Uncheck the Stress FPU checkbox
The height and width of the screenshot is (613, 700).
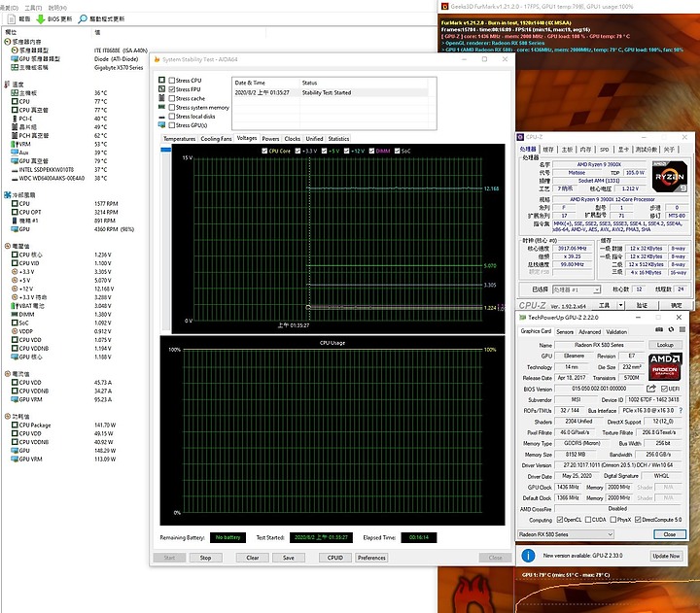(172, 89)
